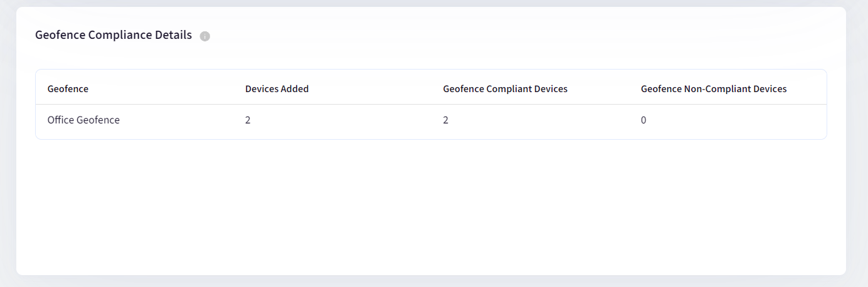Click the Geofence Non-Compliant Devices column header
This screenshot has height=287, width=868.
coord(713,89)
